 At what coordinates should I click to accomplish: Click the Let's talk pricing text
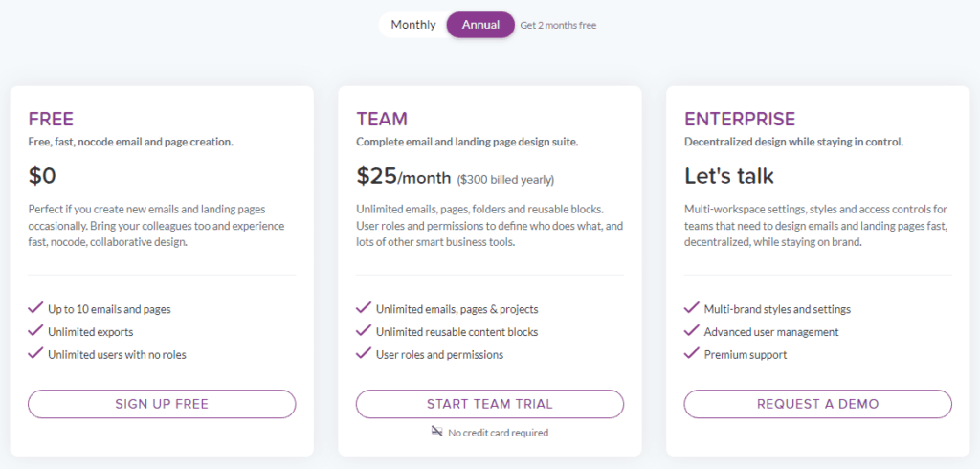click(x=729, y=176)
